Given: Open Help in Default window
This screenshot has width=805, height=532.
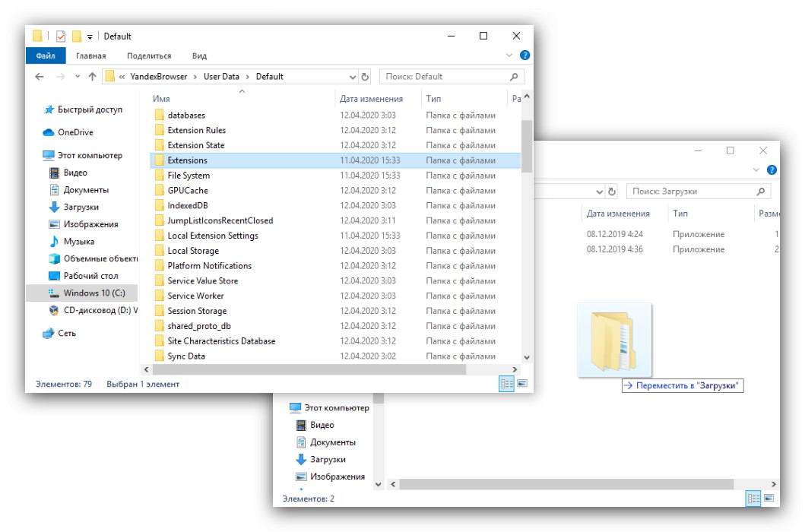Looking at the screenshot, I should point(525,55).
